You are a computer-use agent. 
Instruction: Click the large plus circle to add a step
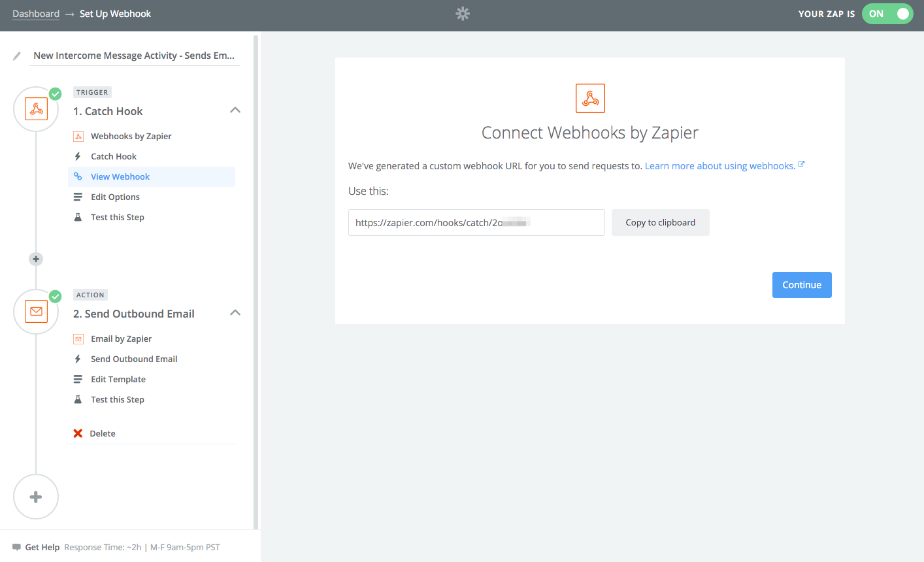click(36, 497)
